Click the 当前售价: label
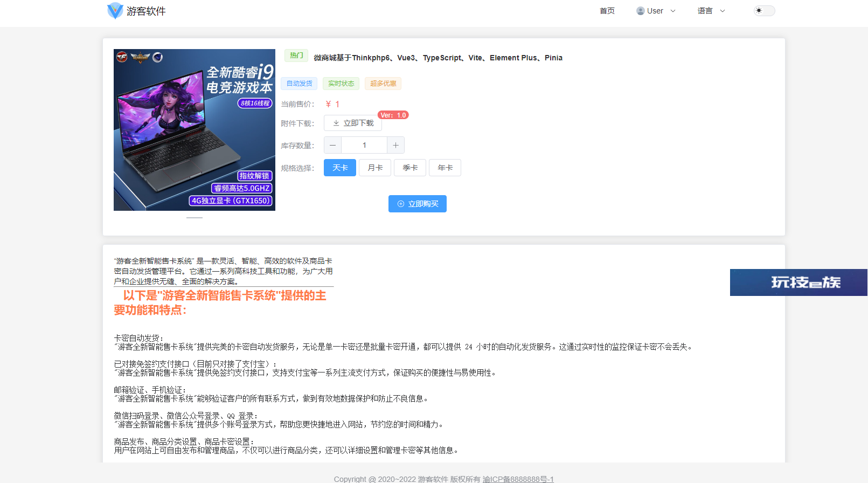 [297, 104]
